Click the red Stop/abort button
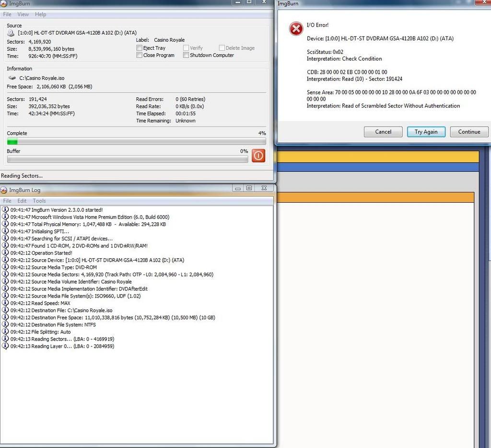Viewport: 491px width, 448px height. [x=258, y=156]
